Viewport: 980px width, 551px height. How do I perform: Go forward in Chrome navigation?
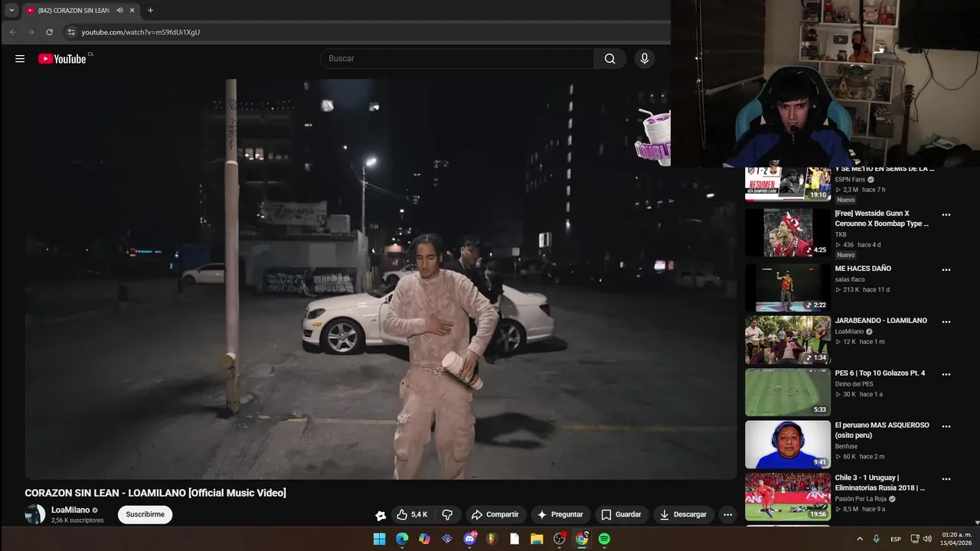click(x=31, y=32)
